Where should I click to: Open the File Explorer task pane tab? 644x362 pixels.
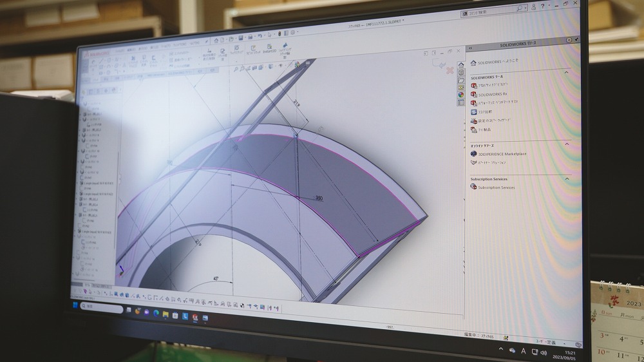pos(461,80)
